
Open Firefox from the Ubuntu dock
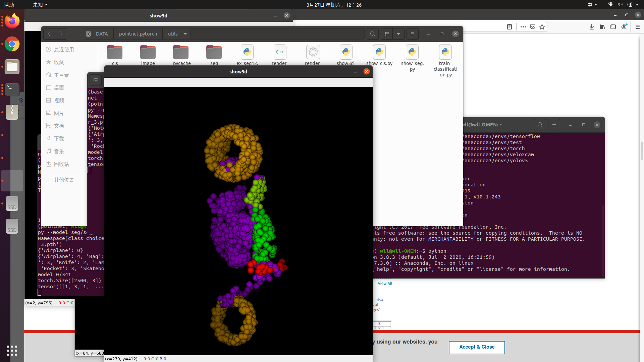click(12, 21)
